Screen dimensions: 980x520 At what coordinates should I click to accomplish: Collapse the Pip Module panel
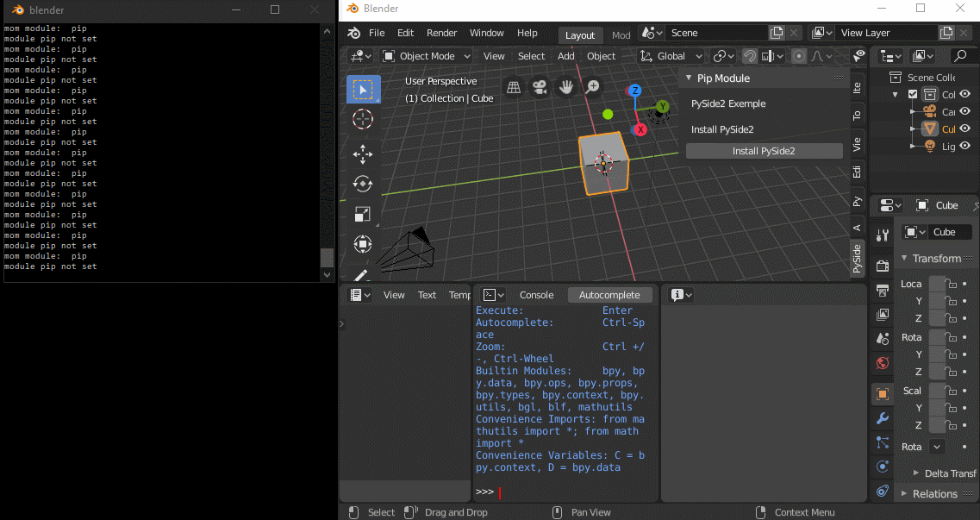pos(689,78)
